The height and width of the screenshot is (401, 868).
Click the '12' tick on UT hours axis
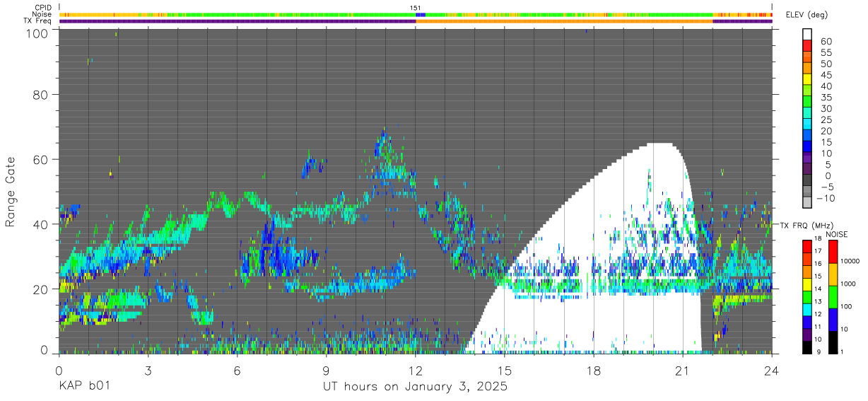pos(416,370)
